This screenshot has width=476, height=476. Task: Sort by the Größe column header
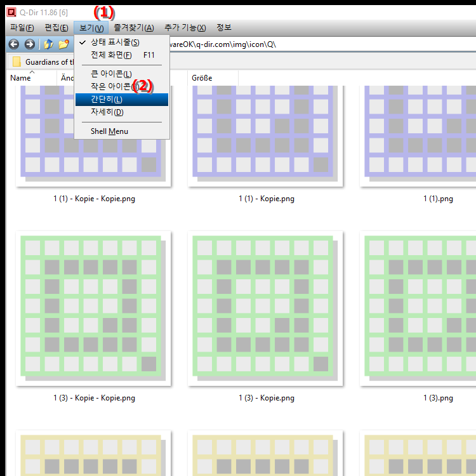tap(202, 78)
